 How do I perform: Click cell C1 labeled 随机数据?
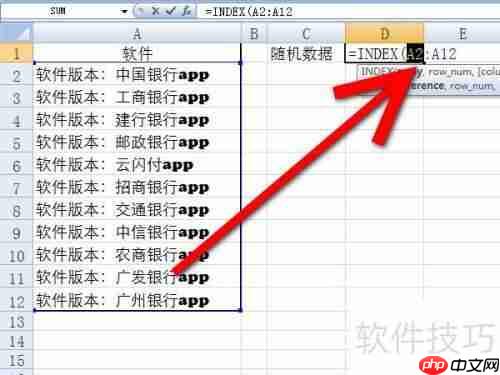(x=306, y=53)
